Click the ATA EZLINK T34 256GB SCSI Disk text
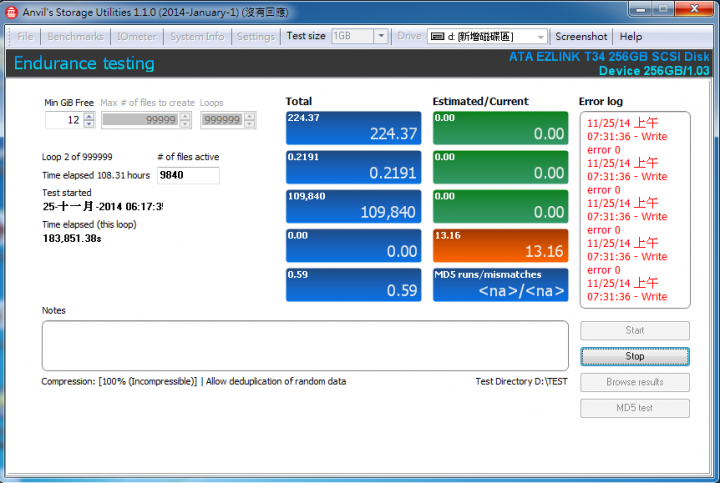The height and width of the screenshot is (483, 720). [609, 56]
